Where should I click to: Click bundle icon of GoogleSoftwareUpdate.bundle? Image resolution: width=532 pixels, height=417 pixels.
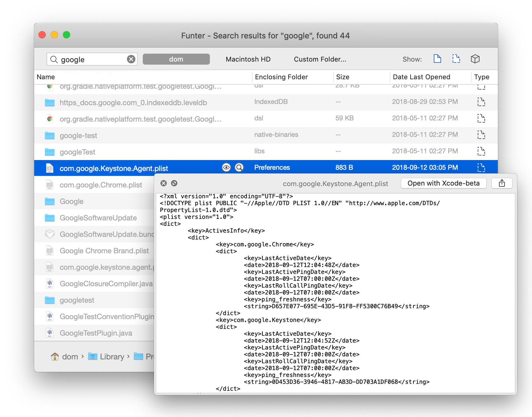click(50, 234)
